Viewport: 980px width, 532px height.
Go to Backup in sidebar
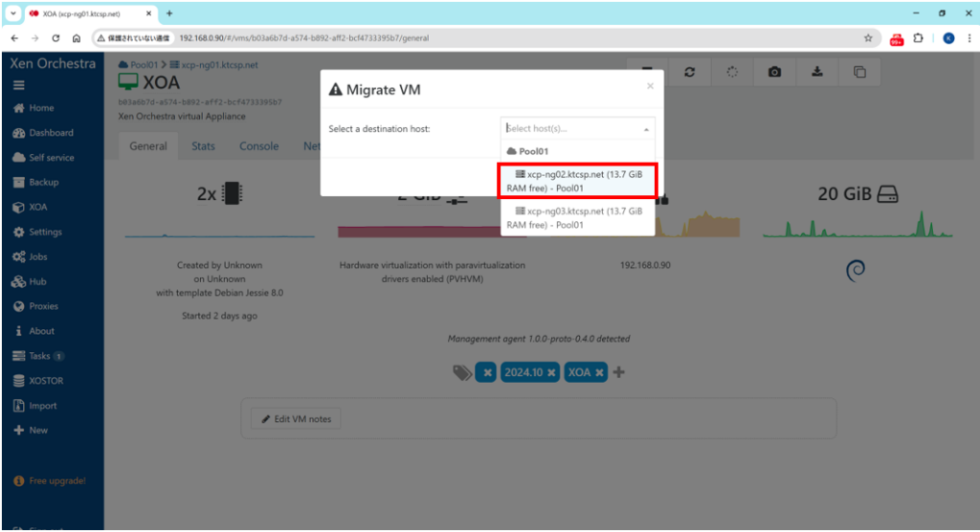click(x=43, y=182)
